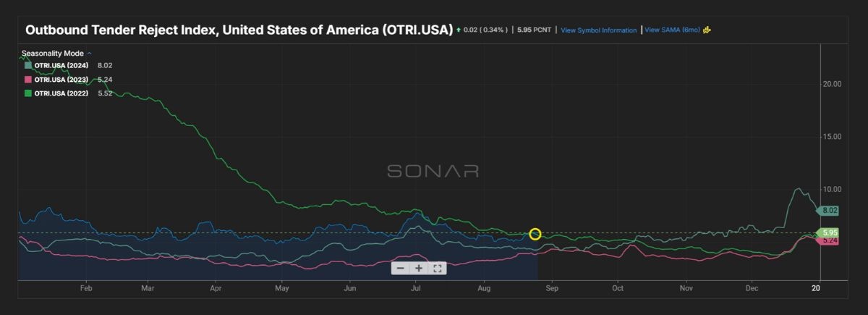The height and width of the screenshot is (315, 868).
Task: Toggle the OTRI.USA (2022) series visibility
Action: point(59,93)
